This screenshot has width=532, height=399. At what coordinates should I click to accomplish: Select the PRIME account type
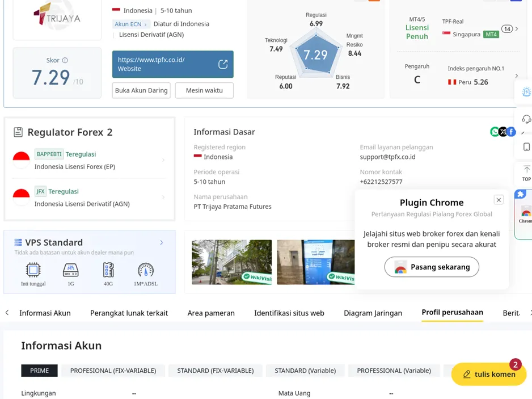(39, 371)
